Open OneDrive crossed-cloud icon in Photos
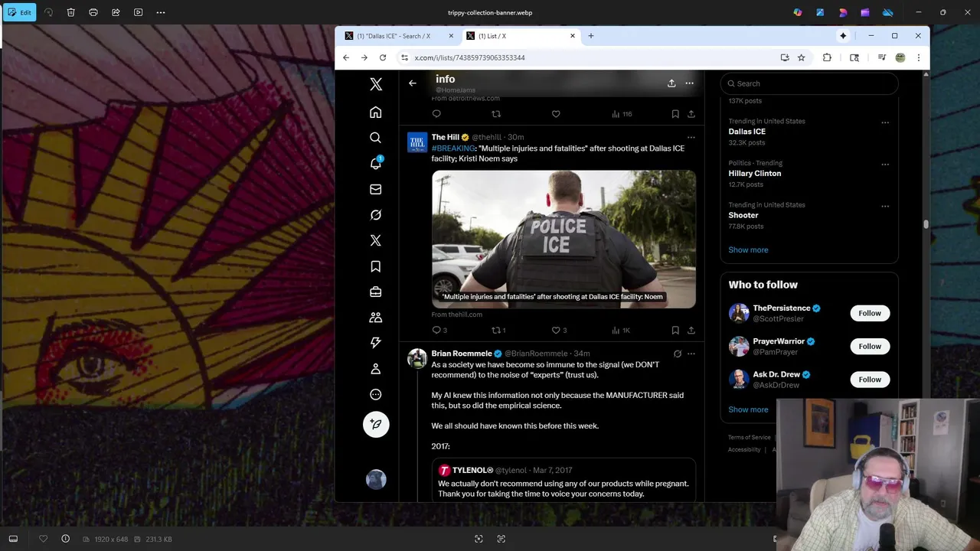Viewport: 980px width, 551px height. pos(888,12)
